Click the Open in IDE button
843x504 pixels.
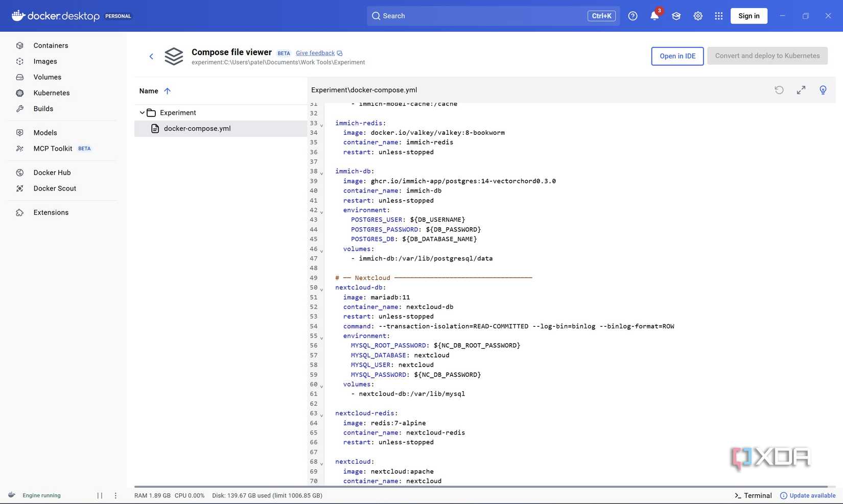point(677,56)
